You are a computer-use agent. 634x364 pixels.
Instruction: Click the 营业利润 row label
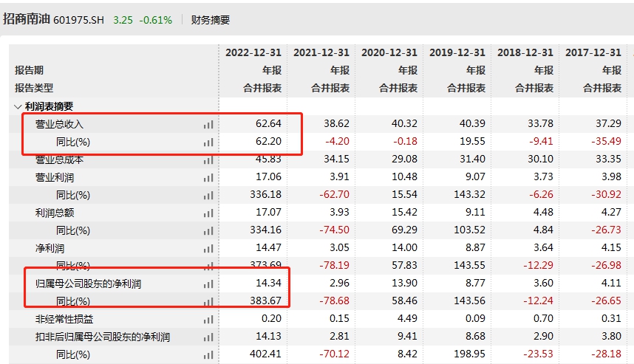pos(55,178)
